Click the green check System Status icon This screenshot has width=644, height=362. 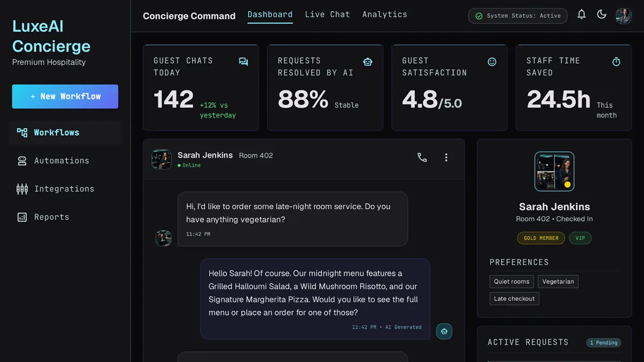[x=479, y=16]
